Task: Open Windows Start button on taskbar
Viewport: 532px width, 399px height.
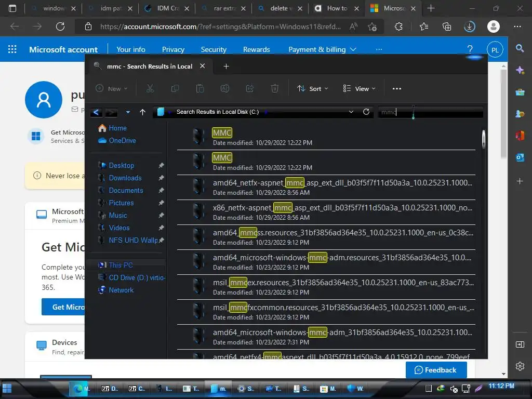Action: [7, 388]
